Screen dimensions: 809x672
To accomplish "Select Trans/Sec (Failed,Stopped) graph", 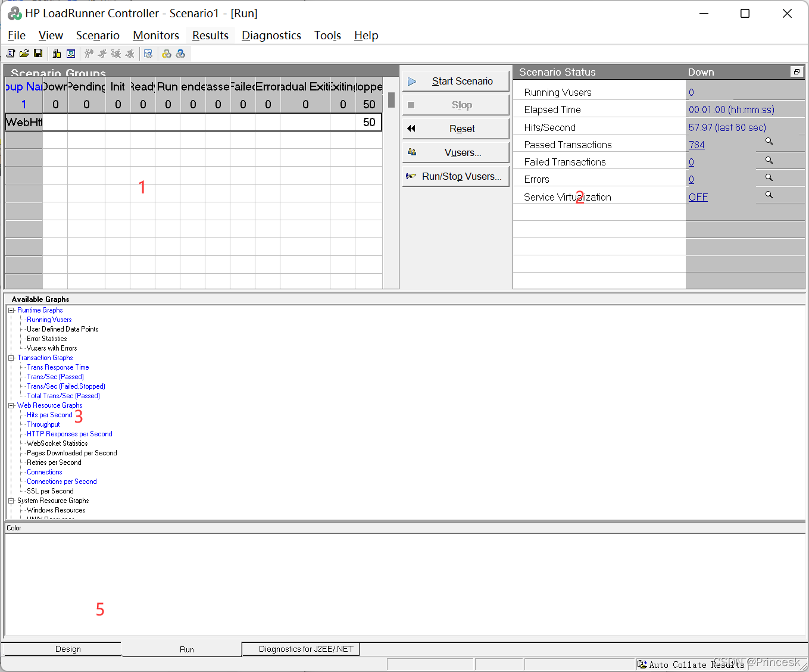I will 66,386.
